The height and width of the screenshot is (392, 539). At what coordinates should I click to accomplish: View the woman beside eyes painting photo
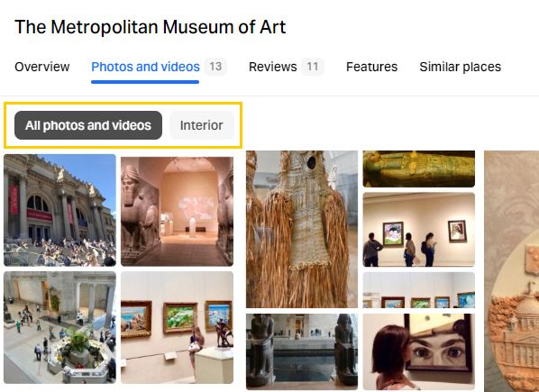419,351
